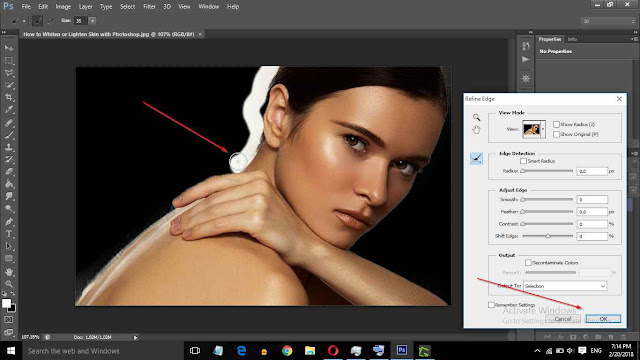The width and height of the screenshot is (640, 360).
Task: Open the Select menu
Action: pos(127,7)
